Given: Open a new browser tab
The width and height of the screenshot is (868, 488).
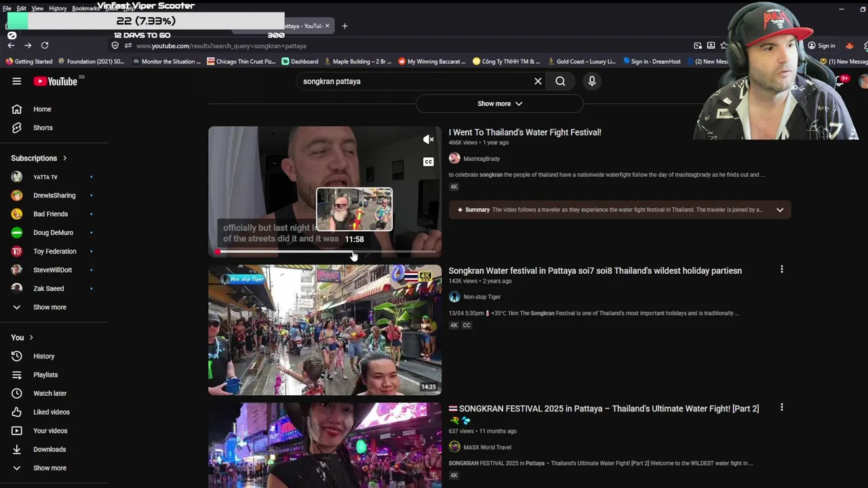Looking at the screenshot, I should [344, 26].
